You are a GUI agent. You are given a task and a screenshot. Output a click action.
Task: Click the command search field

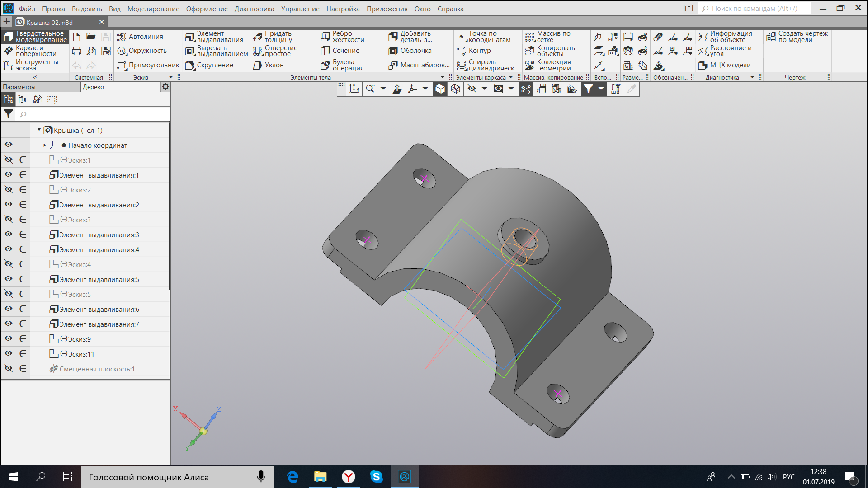pos(754,9)
